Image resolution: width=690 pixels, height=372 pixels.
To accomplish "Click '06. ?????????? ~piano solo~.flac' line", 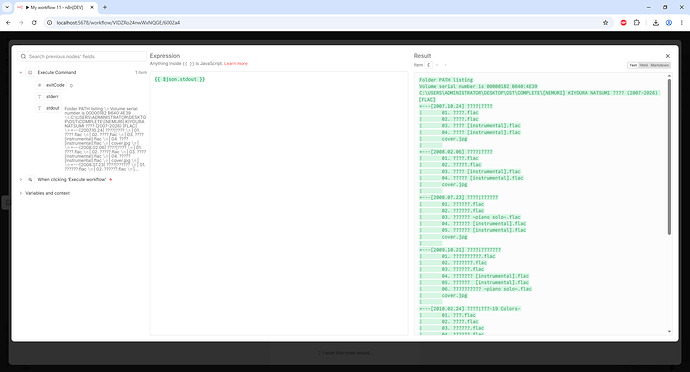I will [x=487, y=289].
